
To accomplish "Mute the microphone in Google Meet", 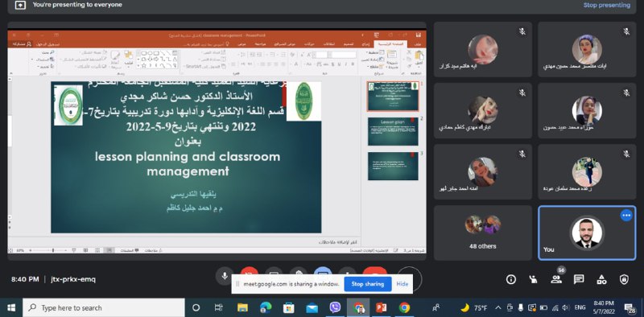I will pyautogui.click(x=225, y=276).
